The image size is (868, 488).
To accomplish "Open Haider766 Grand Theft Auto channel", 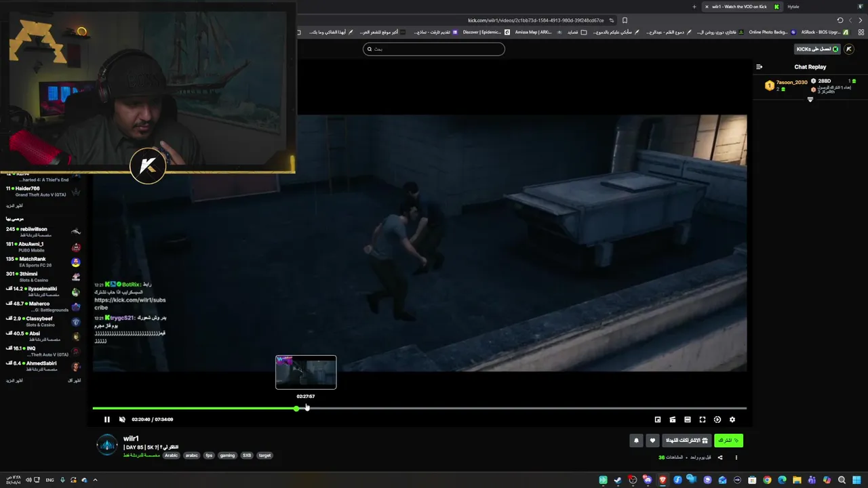I will coord(43,191).
